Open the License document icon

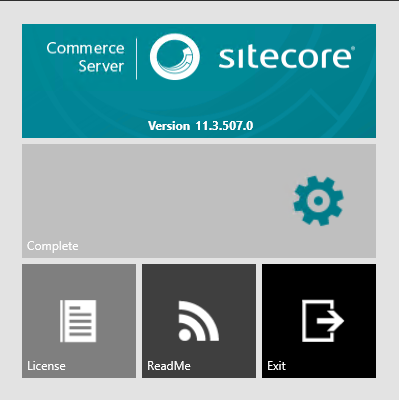[78, 321]
